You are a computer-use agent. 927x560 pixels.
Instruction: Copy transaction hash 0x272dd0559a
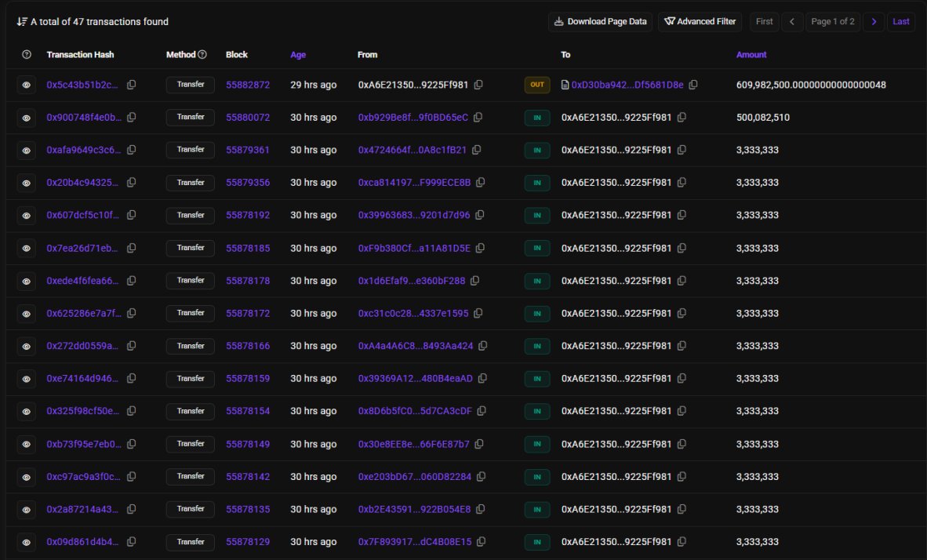pyautogui.click(x=131, y=345)
